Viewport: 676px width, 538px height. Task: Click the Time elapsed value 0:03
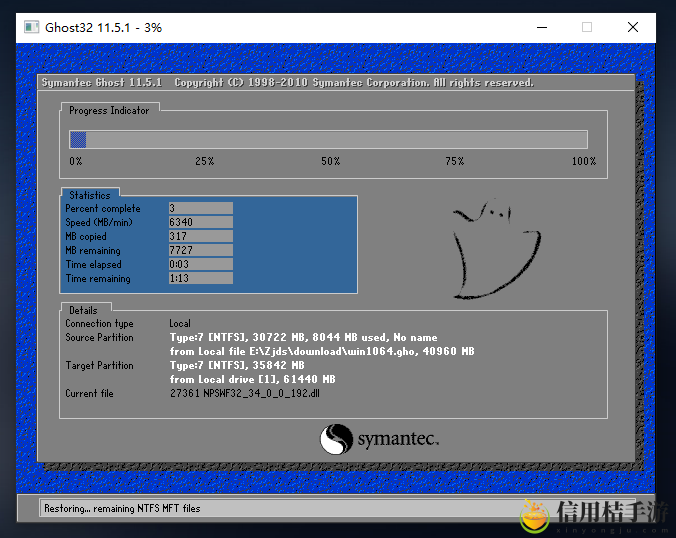click(201, 264)
